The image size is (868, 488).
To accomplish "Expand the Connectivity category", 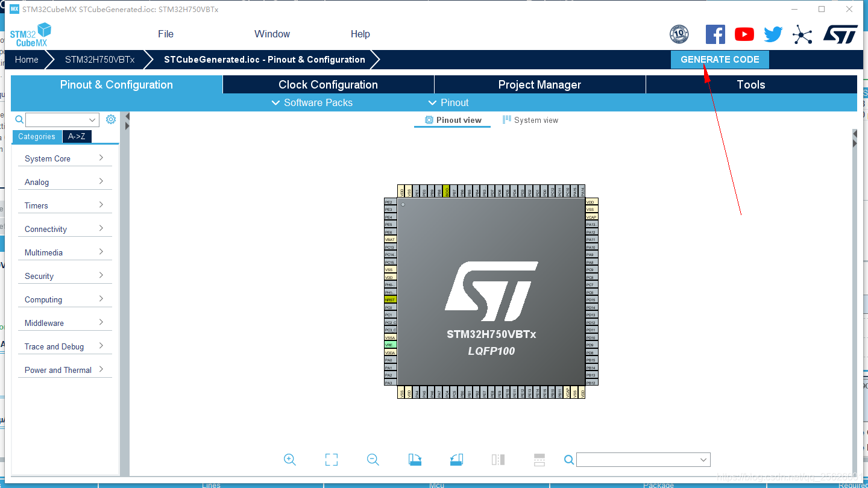I will point(65,229).
